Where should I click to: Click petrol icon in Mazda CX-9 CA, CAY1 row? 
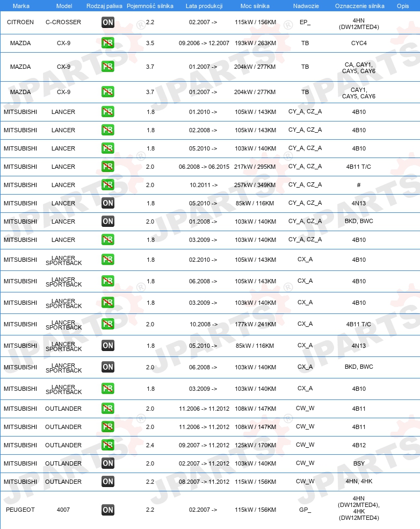click(108, 67)
